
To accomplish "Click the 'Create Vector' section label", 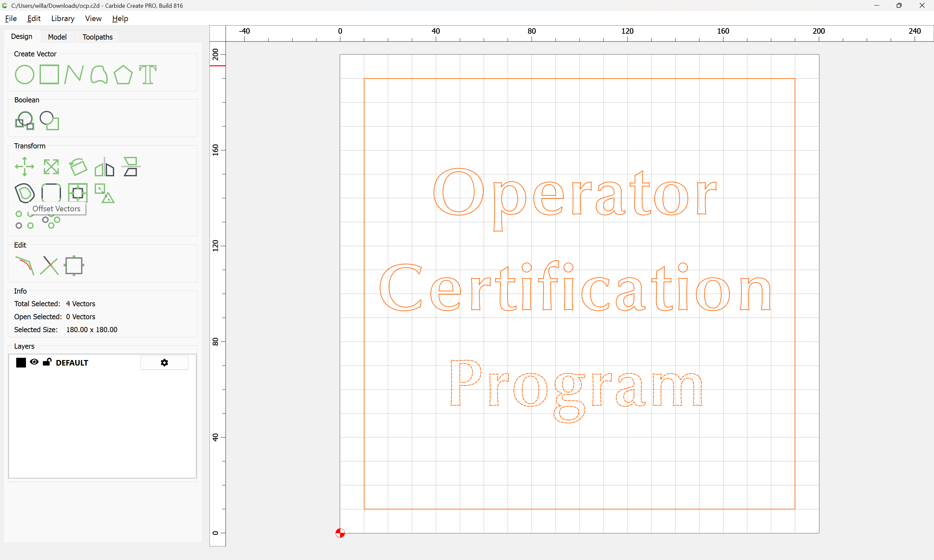I will coord(35,54).
